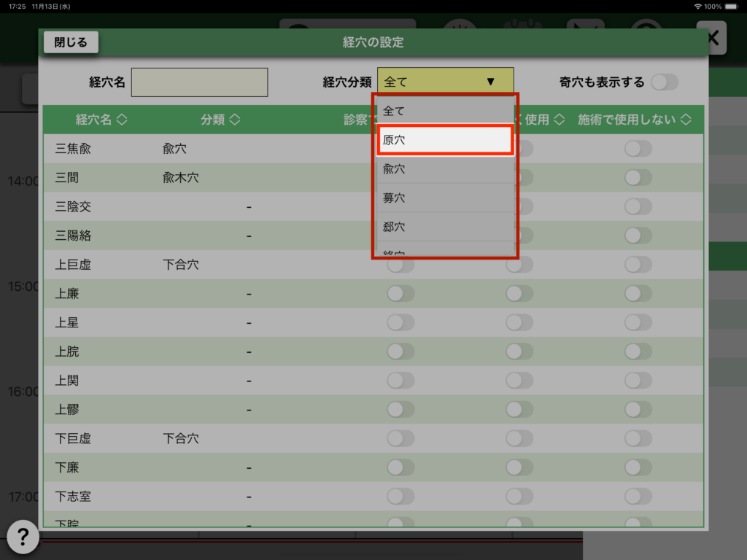Turn on 施術で使用しない for 下巨虚

638,439
